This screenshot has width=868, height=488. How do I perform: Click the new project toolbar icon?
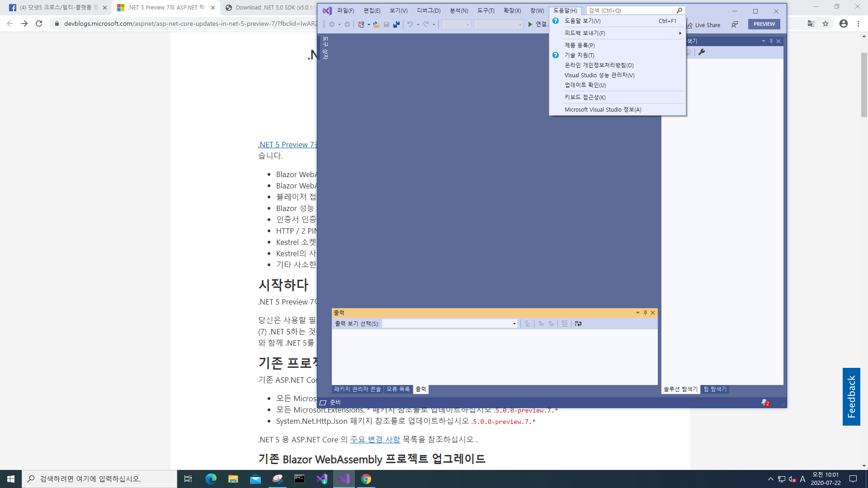[x=361, y=24]
